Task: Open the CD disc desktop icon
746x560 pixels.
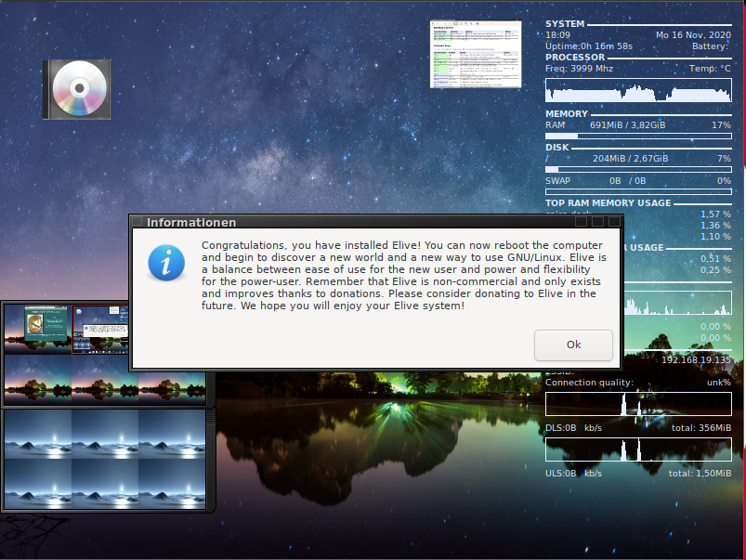Action: pyautogui.click(x=77, y=89)
